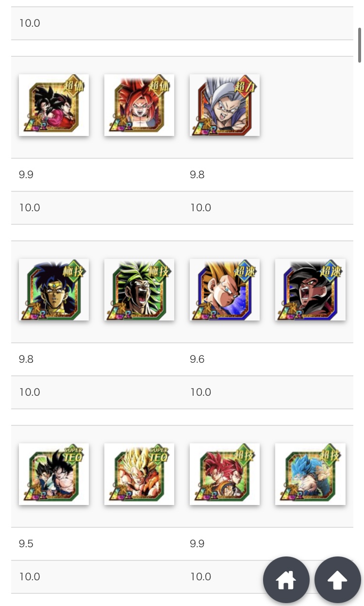Open the red-haired Super Saiyan 4 Gogeta card
The image size is (364, 606).
pyautogui.click(x=139, y=105)
